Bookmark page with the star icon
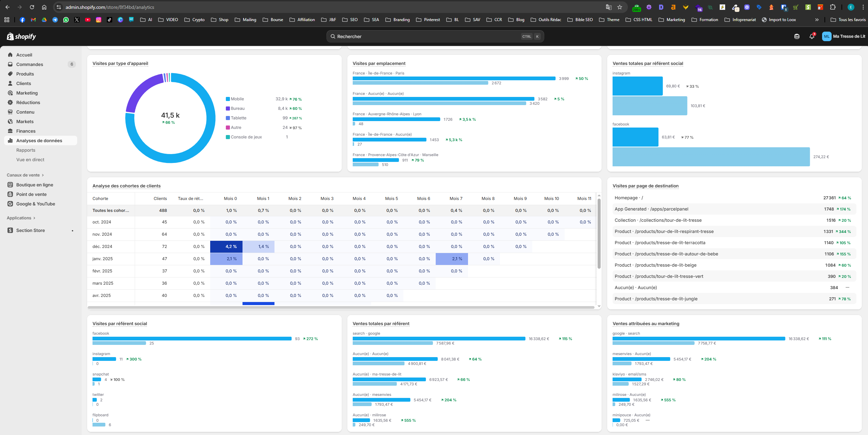The width and height of the screenshot is (868, 435). [620, 7]
